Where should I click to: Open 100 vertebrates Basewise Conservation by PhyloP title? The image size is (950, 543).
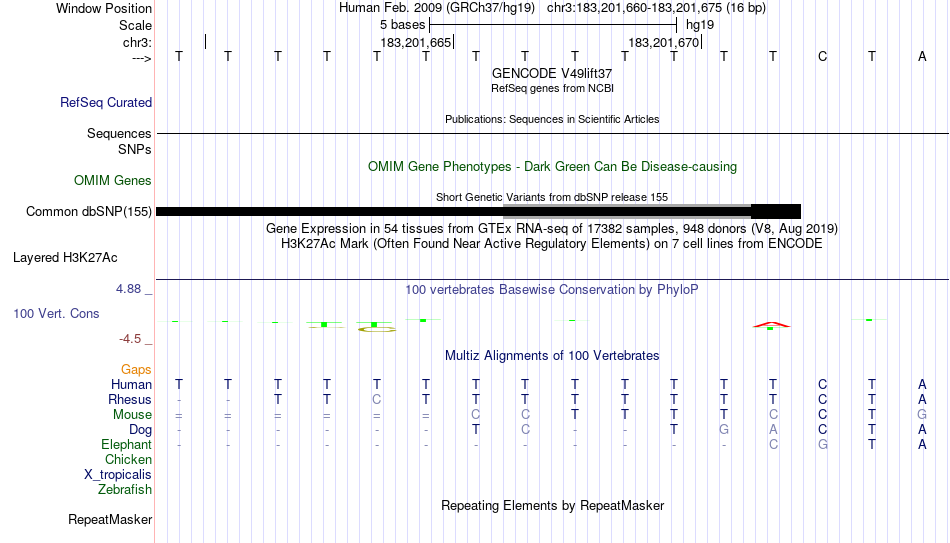(x=552, y=290)
